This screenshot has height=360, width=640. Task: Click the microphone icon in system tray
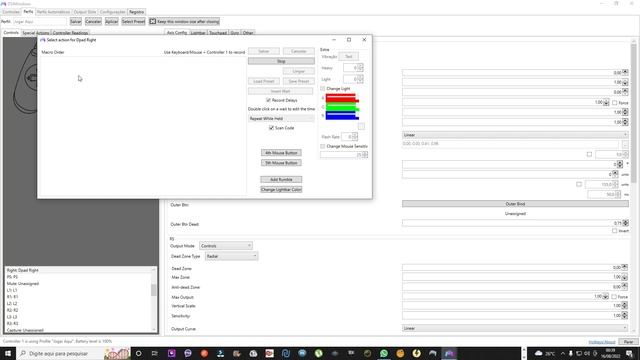click(x=571, y=353)
